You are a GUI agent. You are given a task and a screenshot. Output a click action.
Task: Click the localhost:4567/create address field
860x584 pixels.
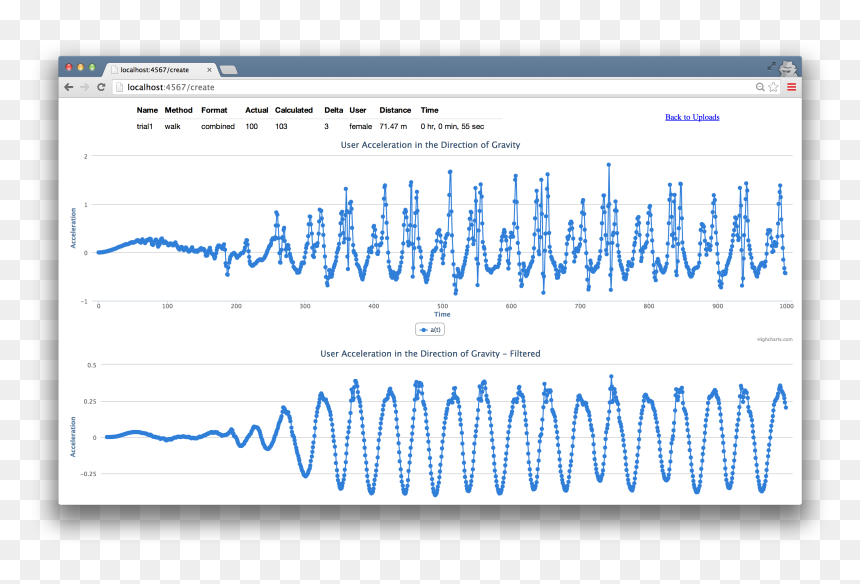(x=433, y=87)
